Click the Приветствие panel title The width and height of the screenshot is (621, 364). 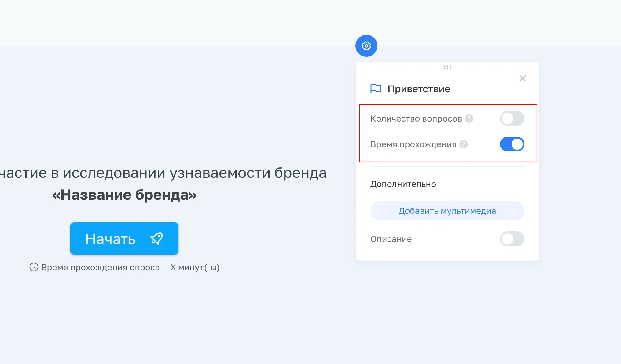coord(419,89)
